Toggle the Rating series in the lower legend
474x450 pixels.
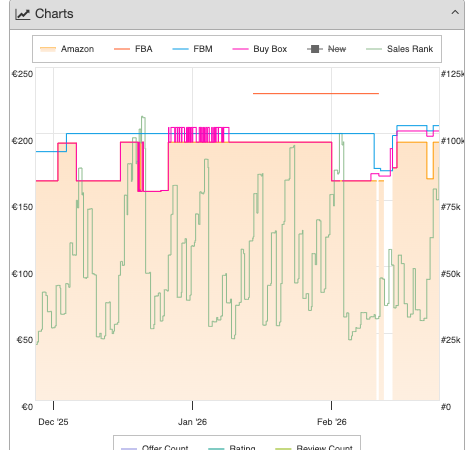coord(232,447)
